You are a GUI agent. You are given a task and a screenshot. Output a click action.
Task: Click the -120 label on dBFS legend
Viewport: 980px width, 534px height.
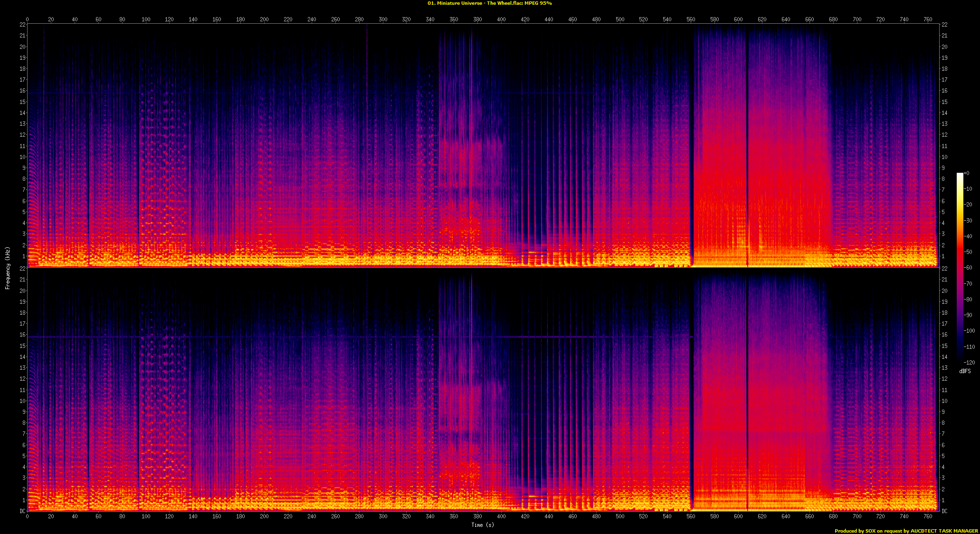pos(969,362)
